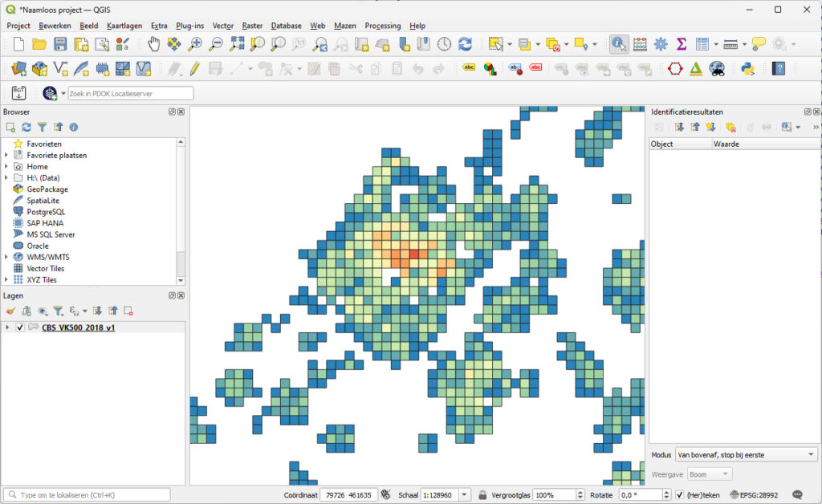Open the Vector menu

coord(222,26)
